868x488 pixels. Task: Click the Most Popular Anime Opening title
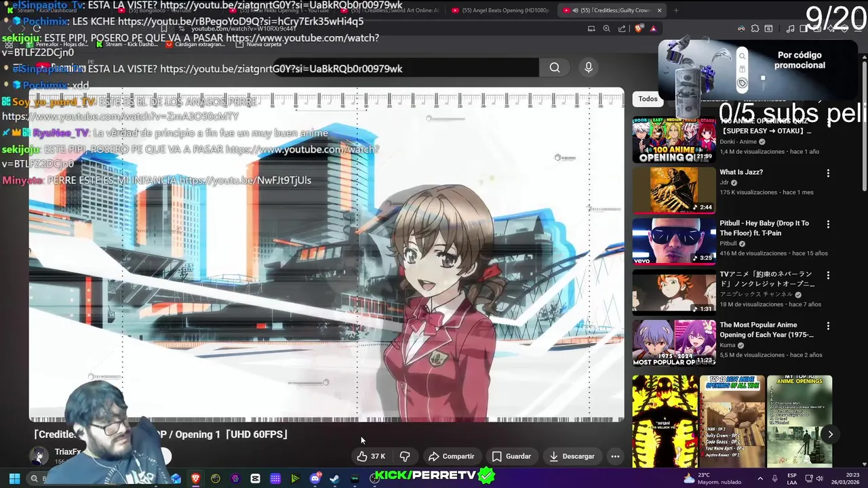click(766, 329)
